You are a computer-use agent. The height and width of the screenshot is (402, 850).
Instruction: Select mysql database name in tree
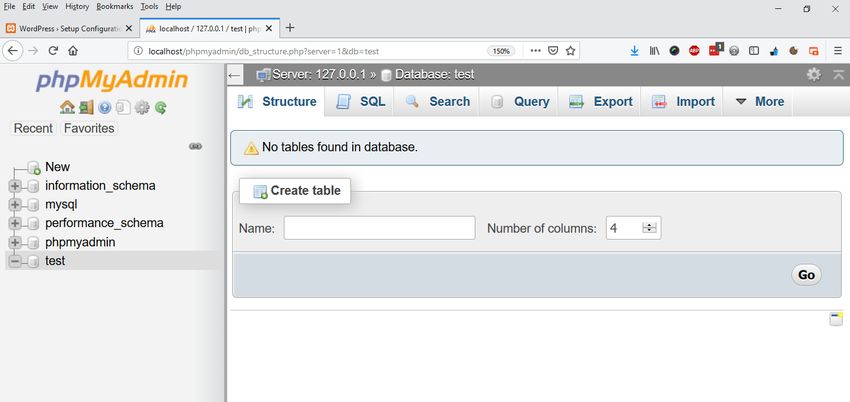tap(61, 205)
